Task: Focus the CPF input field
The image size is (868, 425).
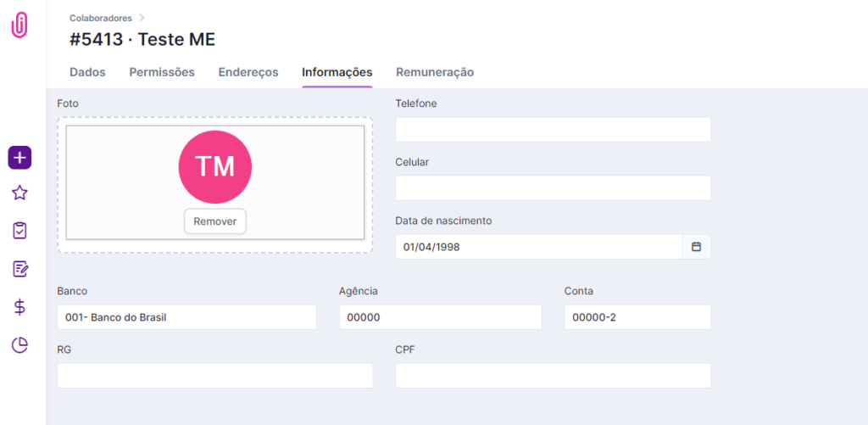Action: click(553, 376)
